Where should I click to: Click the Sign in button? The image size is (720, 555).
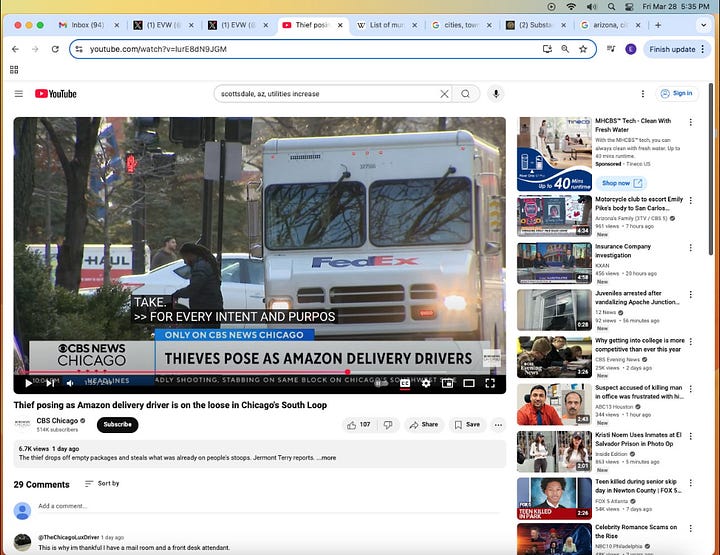[x=676, y=94]
